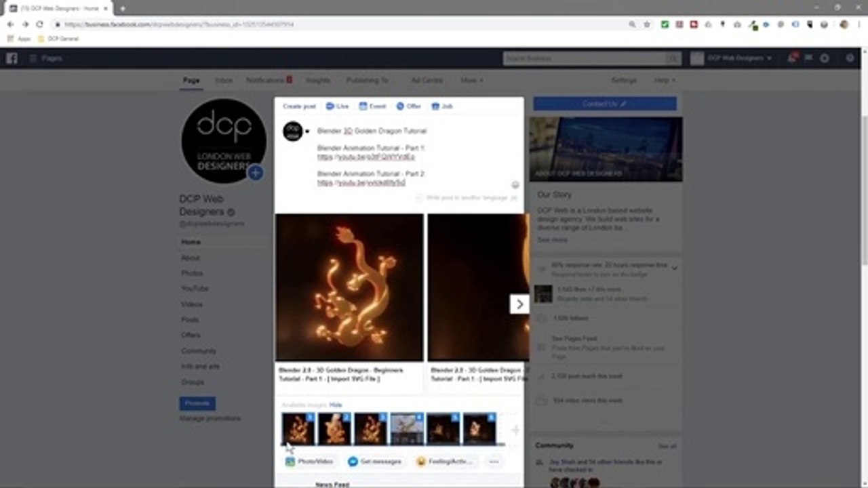
Task: Select Photos in left sidebar
Action: pyautogui.click(x=192, y=273)
